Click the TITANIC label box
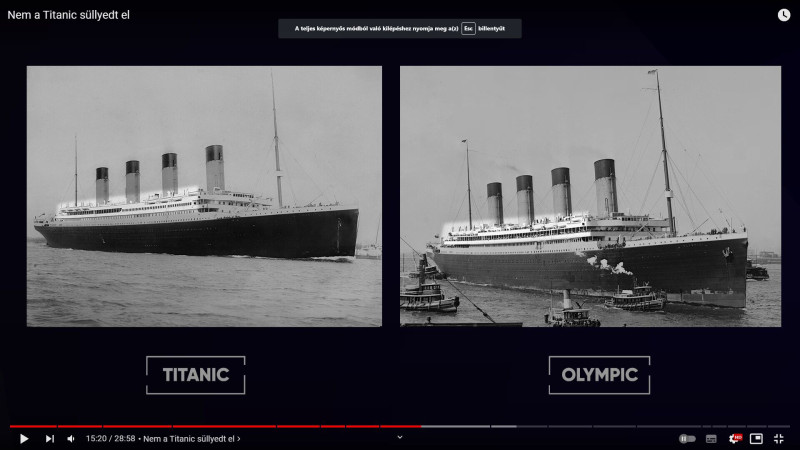The width and height of the screenshot is (800, 450). [195, 375]
